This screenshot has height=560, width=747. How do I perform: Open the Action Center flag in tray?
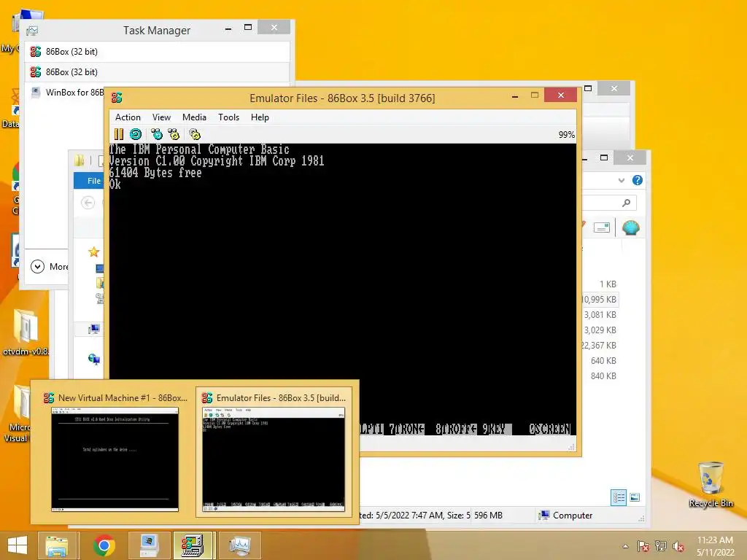643,546
